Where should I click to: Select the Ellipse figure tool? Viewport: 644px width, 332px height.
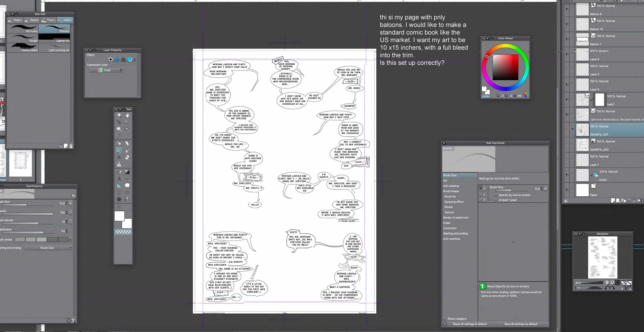(127, 192)
